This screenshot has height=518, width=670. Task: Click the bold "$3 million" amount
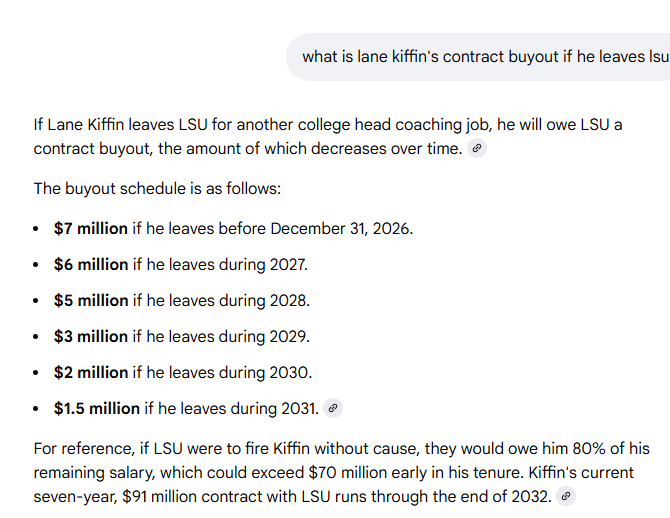coord(91,336)
